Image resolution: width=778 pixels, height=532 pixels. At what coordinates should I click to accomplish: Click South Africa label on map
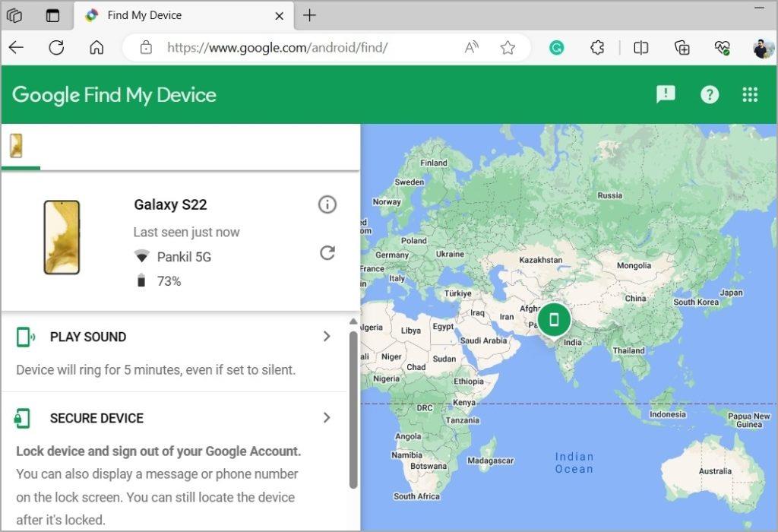click(x=416, y=496)
